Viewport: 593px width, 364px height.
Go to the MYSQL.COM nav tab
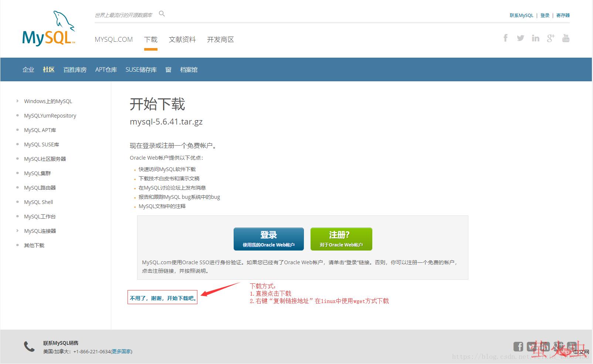tap(113, 40)
